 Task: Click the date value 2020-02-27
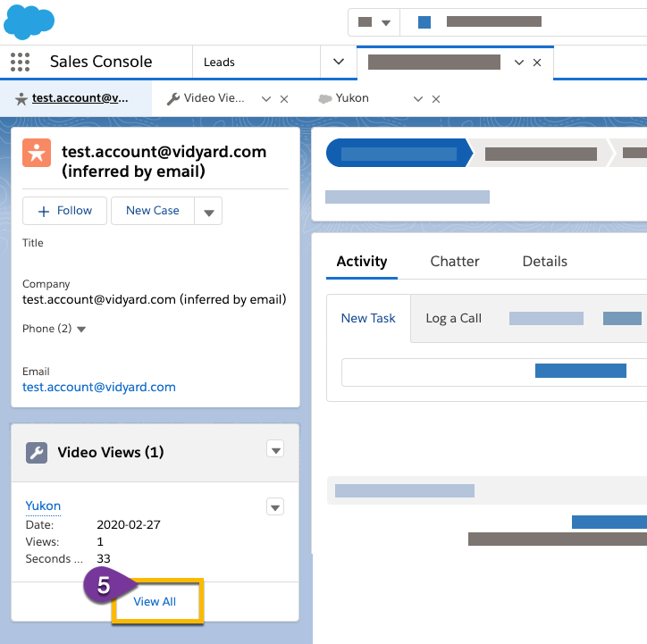point(129,525)
